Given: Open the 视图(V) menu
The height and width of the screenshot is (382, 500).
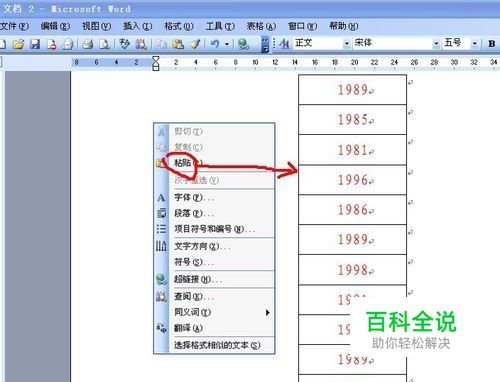Looking at the screenshot, I should click(x=97, y=26).
